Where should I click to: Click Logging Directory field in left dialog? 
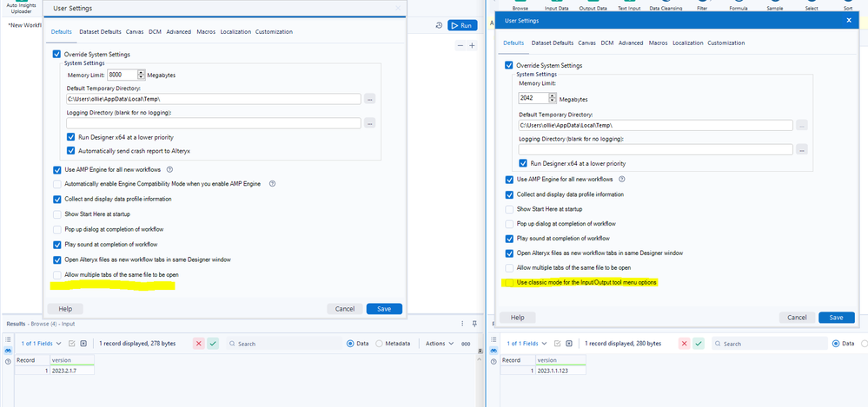(214, 122)
